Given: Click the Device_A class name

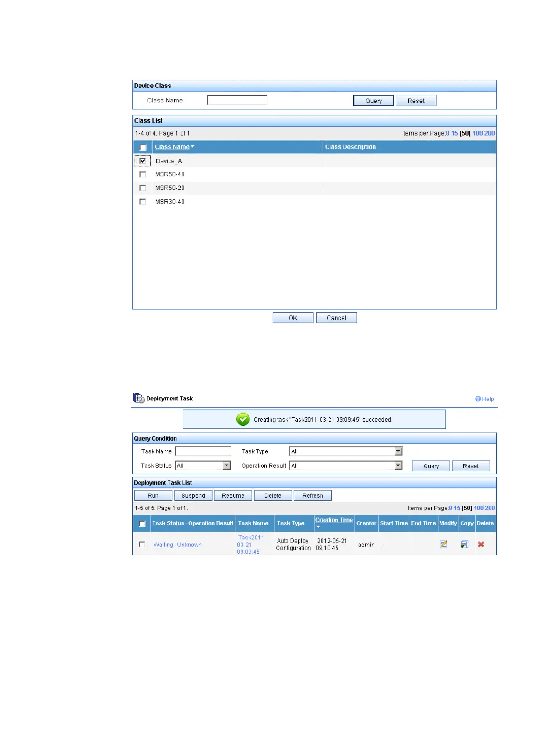Looking at the screenshot, I should coord(169,161).
